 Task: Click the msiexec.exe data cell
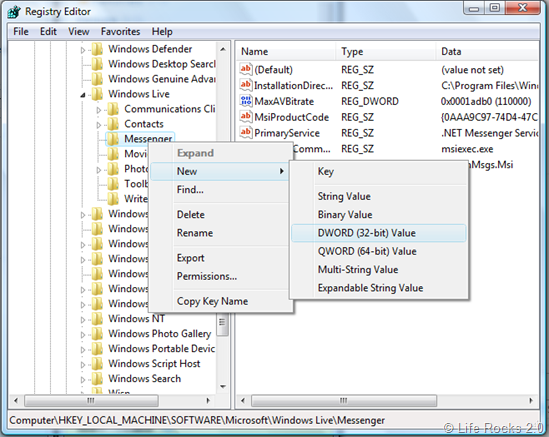point(467,149)
